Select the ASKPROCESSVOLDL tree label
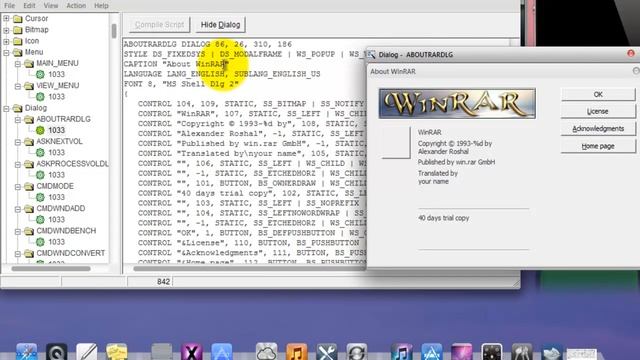 coord(72,164)
